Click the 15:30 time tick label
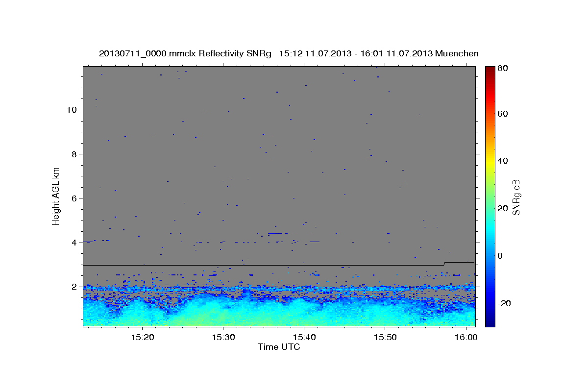The image size is (588, 392). click(x=223, y=338)
